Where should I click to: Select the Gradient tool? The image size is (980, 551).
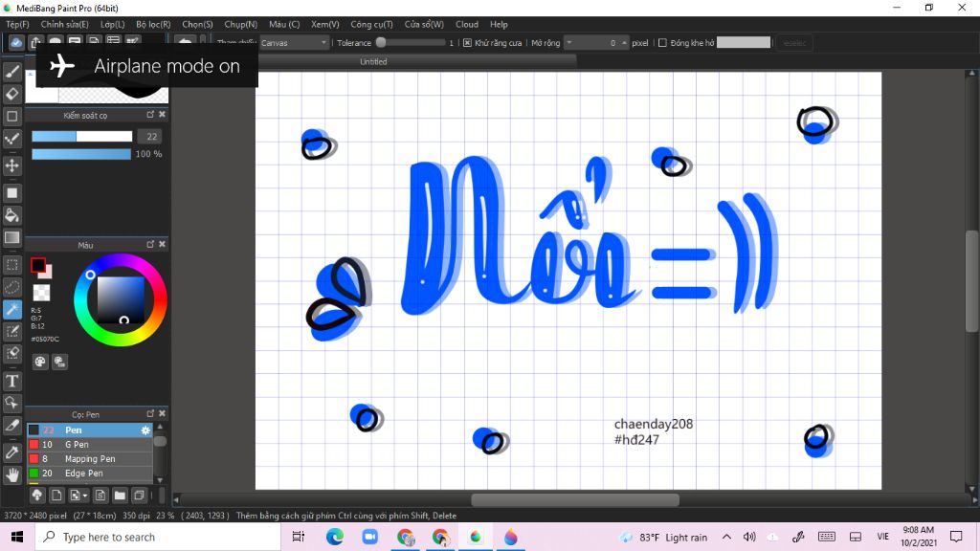(x=11, y=237)
